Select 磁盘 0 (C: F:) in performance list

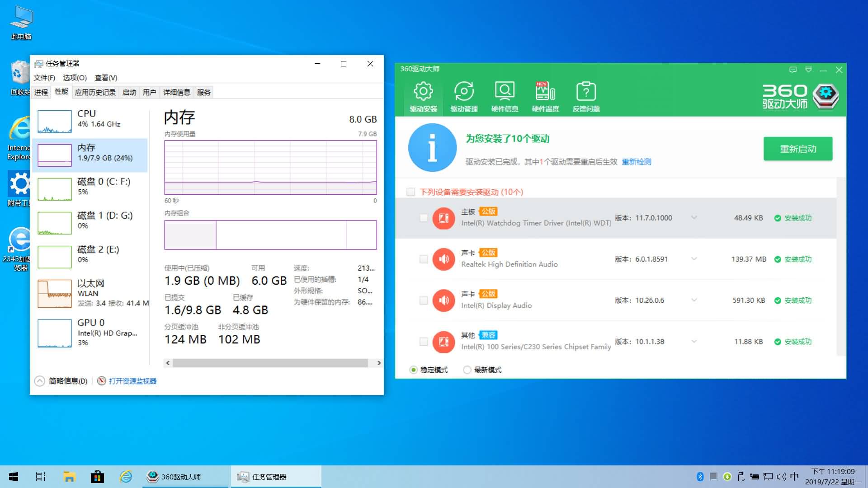tap(90, 189)
